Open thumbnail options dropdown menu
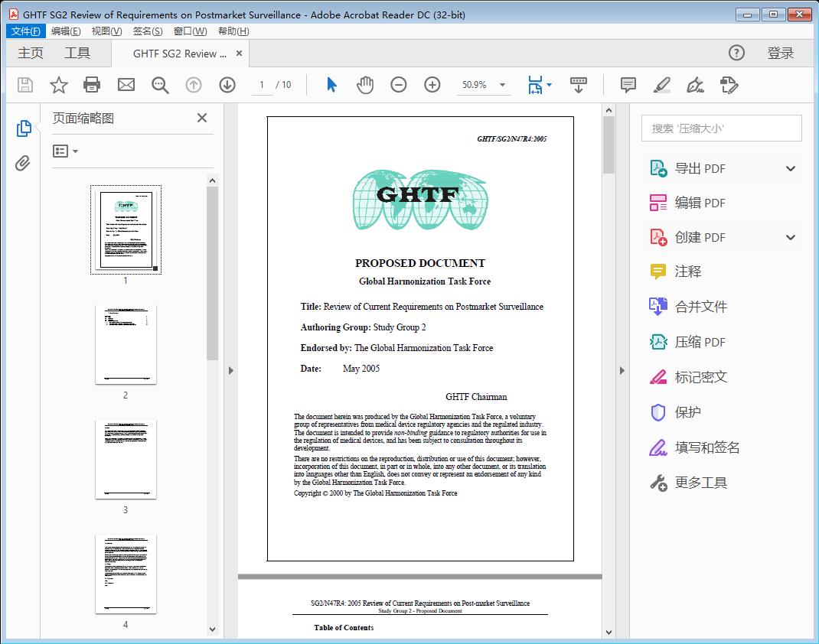 pyautogui.click(x=65, y=151)
